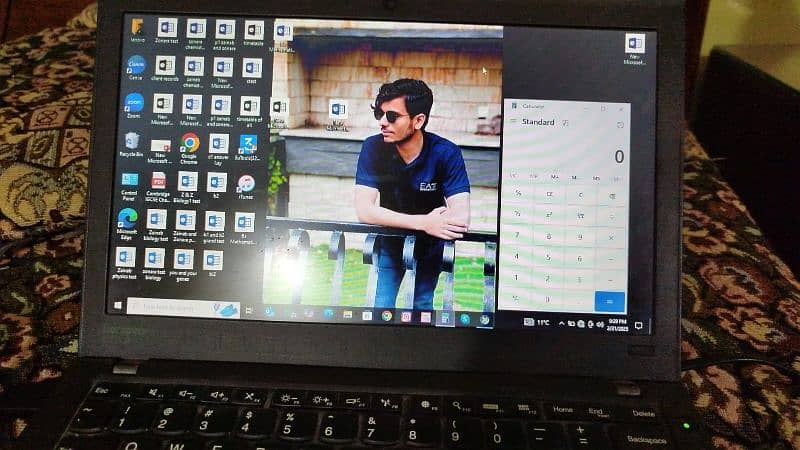The image size is (800, 450).
Task: Click the Chrome icon in the taskbar
Action: [x=387, y=316]
